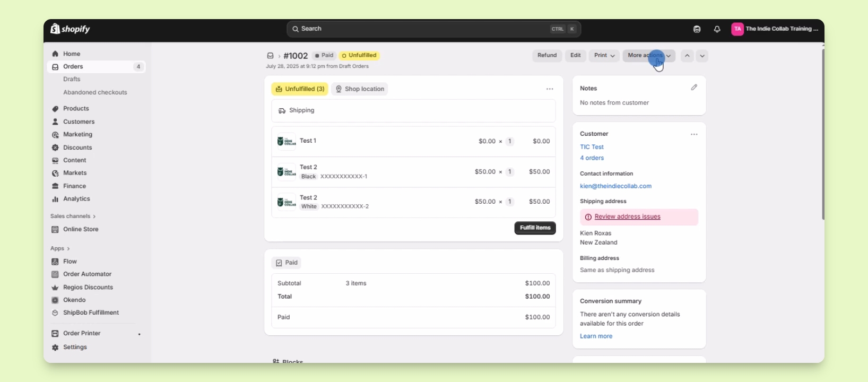
Task: Click the Shipping row label
Action: point(302,111)
